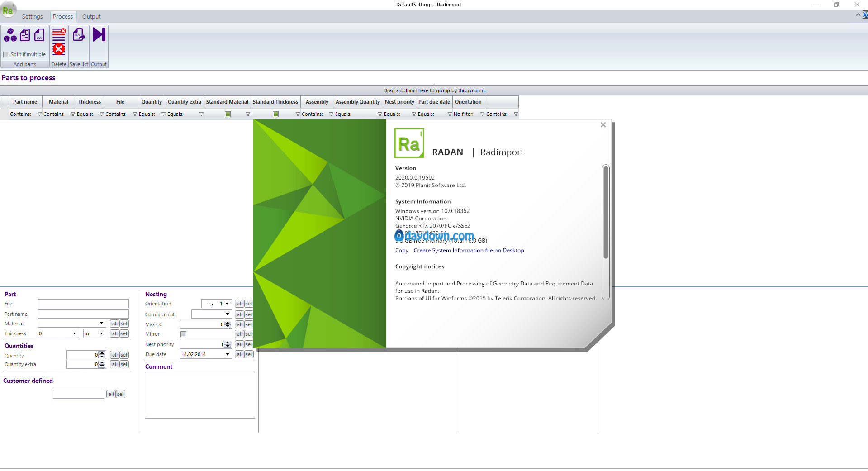Open the Thickness value dropdown

tap(74, 333)
